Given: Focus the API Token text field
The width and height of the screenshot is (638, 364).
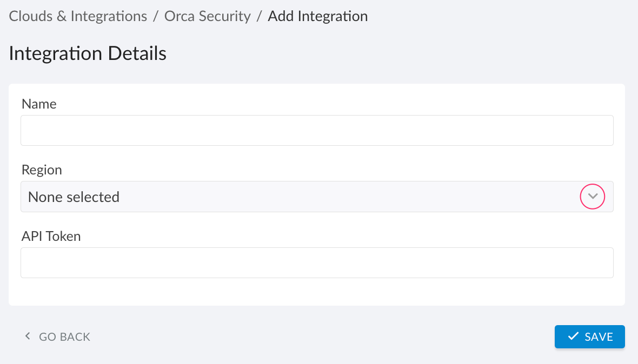Looking at the screenshot, I should point(317,262).
